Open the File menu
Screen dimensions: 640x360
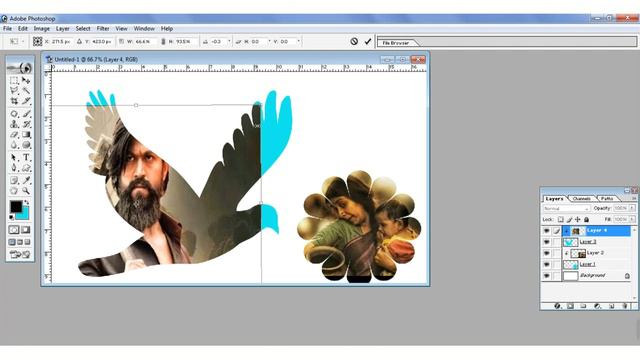coord(7,29)
